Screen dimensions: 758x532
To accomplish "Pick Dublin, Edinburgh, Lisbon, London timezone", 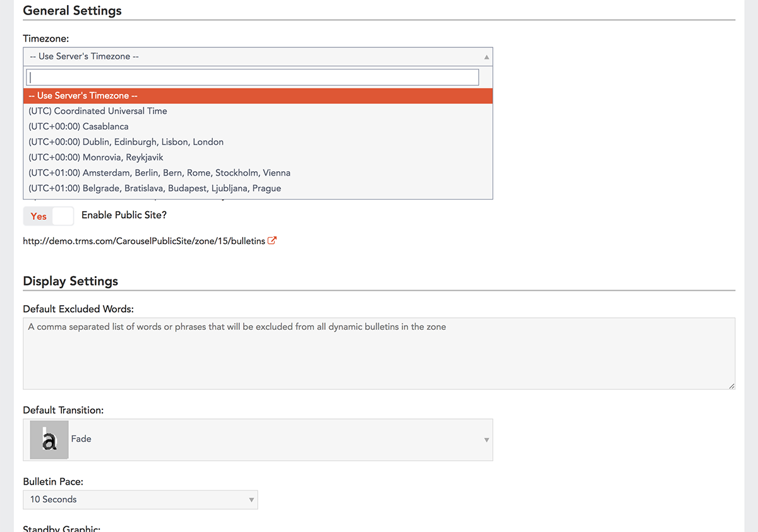I will pyautogui.click(x=126, y=142).
